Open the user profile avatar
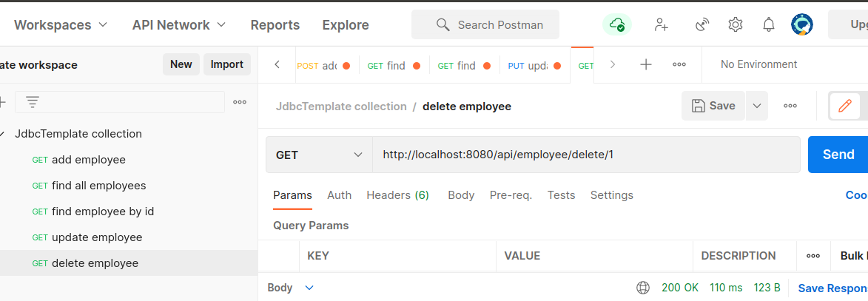Image resolution: width=868 pixels, height=301 pixels. [x=802, y=25]
